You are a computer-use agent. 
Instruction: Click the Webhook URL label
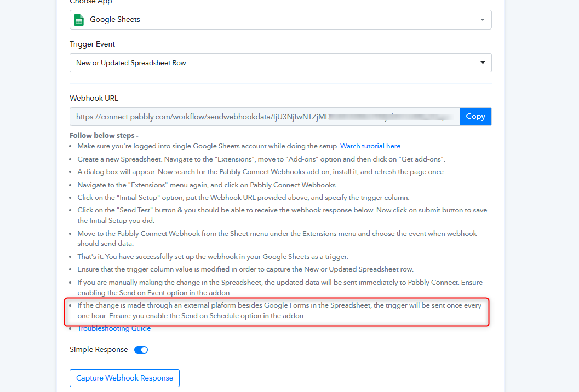94,98
